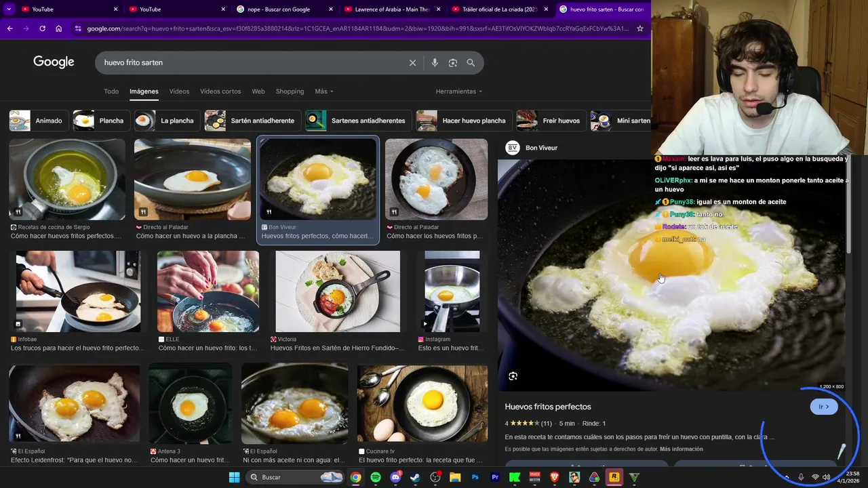Image resolution: width=868 pixels, height=488 pixels.
Task: Launch Premiere Pro from the taskbar
Action: click(x=495, y=477)
